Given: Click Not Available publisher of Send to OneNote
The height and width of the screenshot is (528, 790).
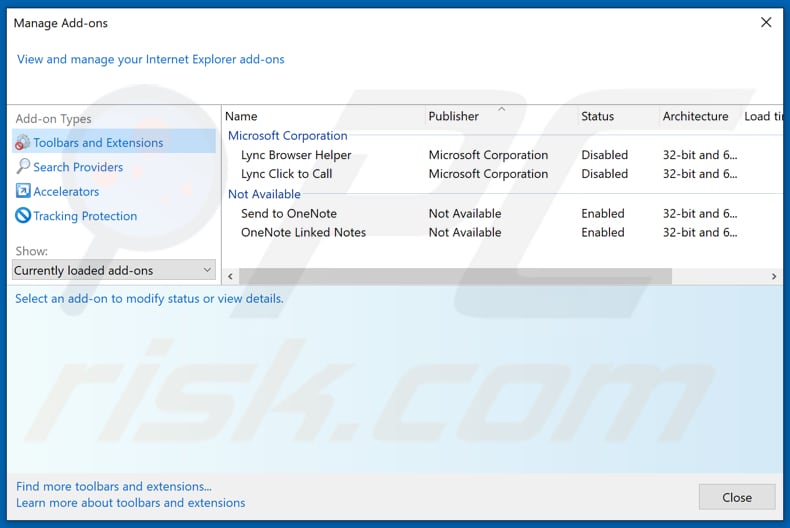Looking at the screenshot, I should click(465, 214).
